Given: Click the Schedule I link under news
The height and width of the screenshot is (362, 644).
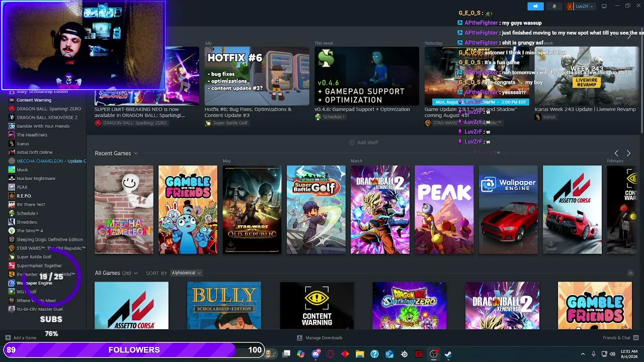Looking at the screenshot, I should click(x=330, y=117).
